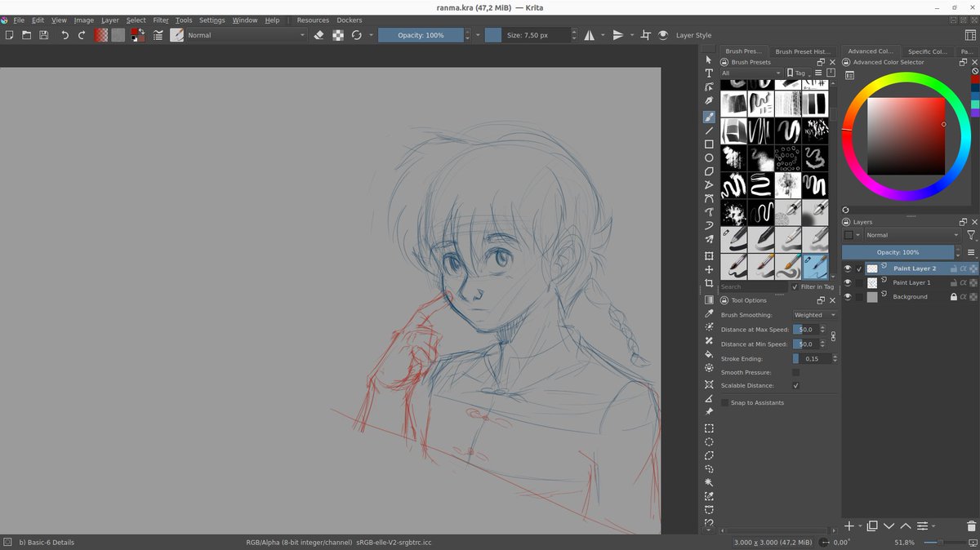
Task: Pick a color with the Color Sampler tool
Action: pos(709,313)
